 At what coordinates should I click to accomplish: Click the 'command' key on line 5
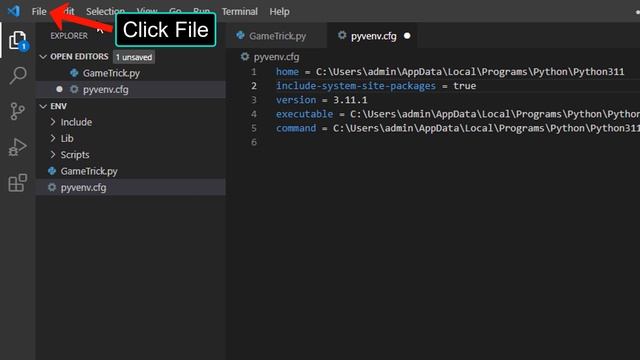(x=296, y=128)
